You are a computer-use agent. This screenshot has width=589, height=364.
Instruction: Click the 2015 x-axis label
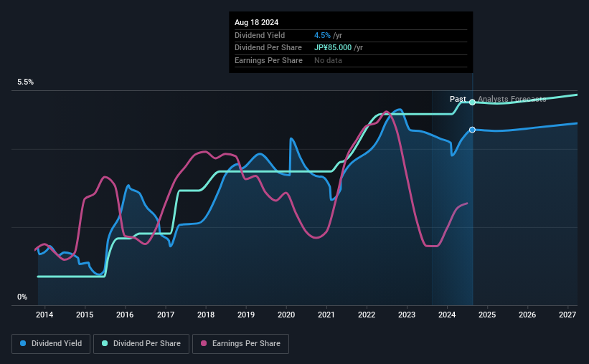click(85, 315)
